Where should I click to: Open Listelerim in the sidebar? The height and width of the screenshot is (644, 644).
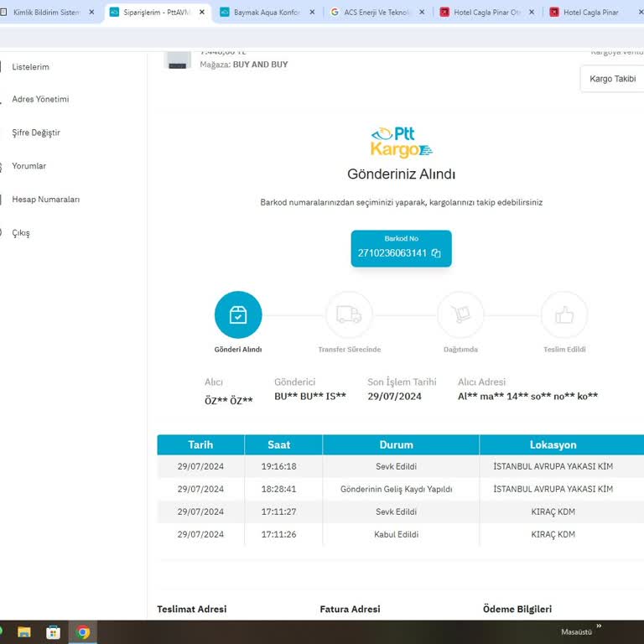[x=30, y=67]
